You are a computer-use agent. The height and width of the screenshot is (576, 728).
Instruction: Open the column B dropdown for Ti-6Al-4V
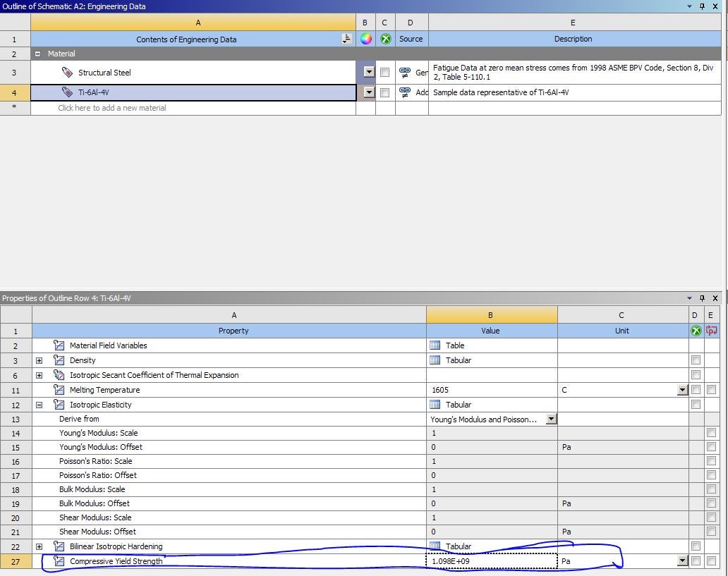369,92
